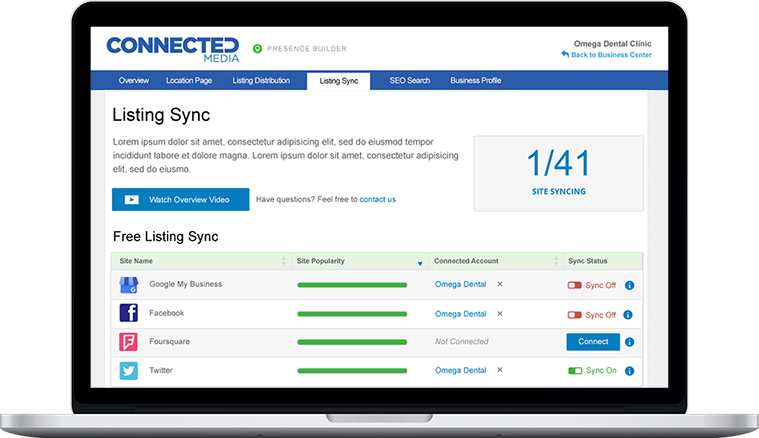Open info icon for Facebook row
This screenshot has width=759, height=438.
tap(628, 315)
